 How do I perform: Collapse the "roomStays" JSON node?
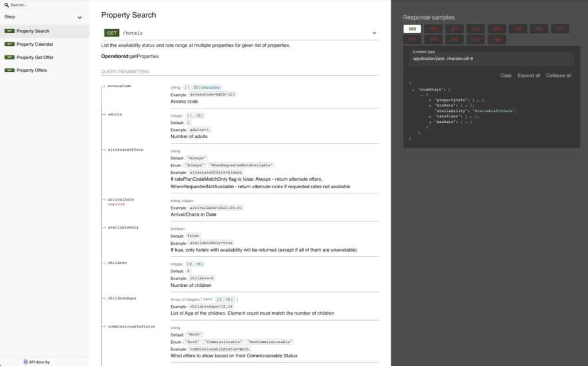tap(413, 89)
